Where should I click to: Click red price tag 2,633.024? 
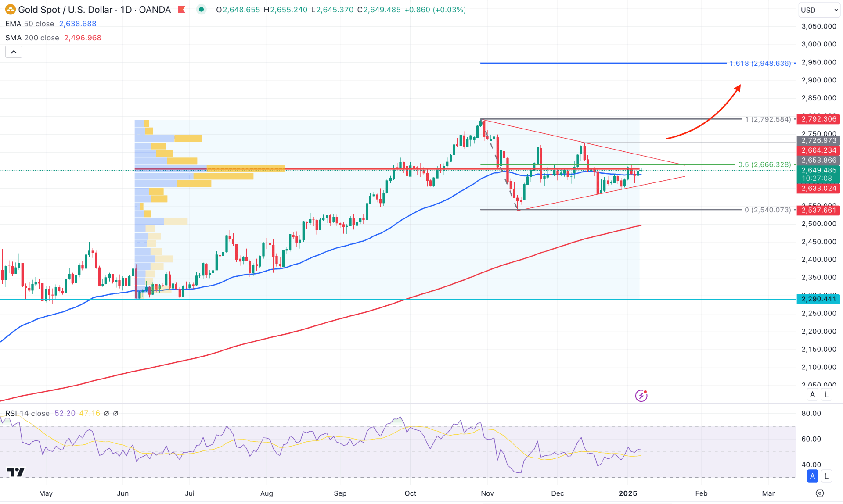click(818, 189)
